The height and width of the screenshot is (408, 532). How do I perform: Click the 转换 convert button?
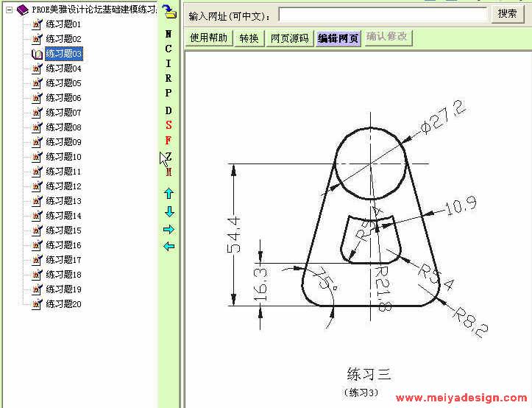[x=249, y=38]
